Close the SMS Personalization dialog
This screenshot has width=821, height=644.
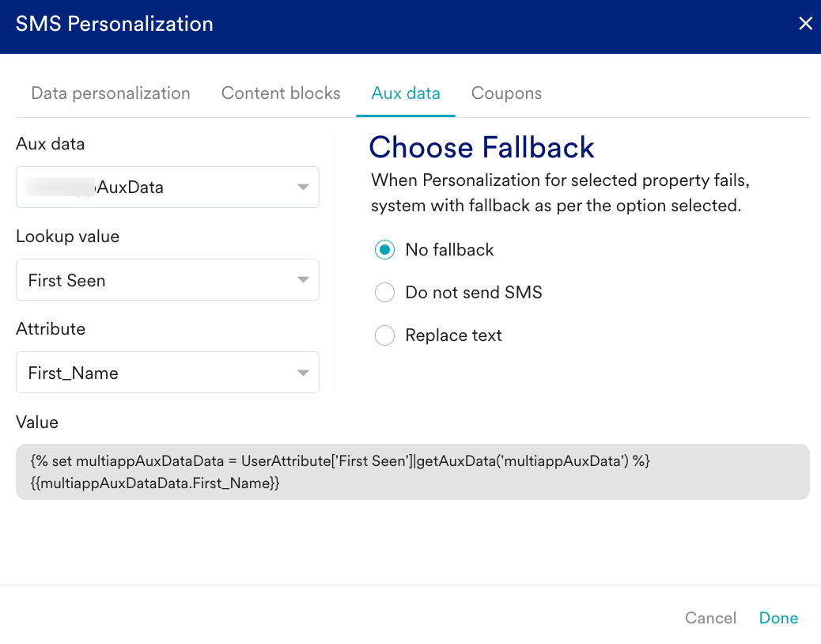(805, 24)
